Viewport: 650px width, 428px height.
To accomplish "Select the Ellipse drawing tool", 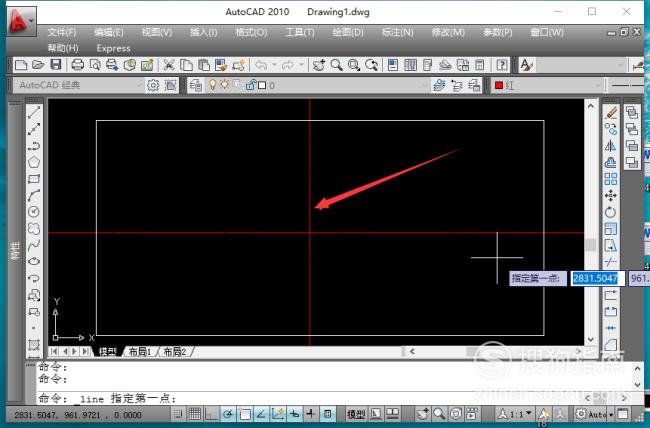I will click(34, 261).
